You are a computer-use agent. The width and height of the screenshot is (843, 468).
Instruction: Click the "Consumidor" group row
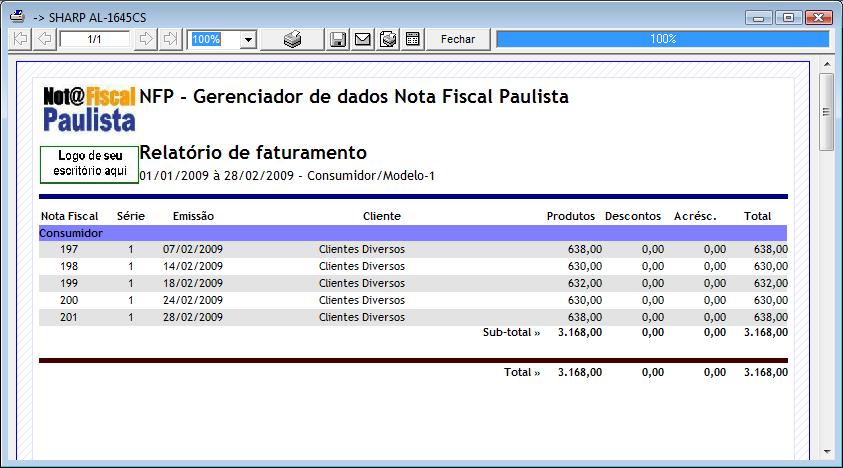(413, 233)
